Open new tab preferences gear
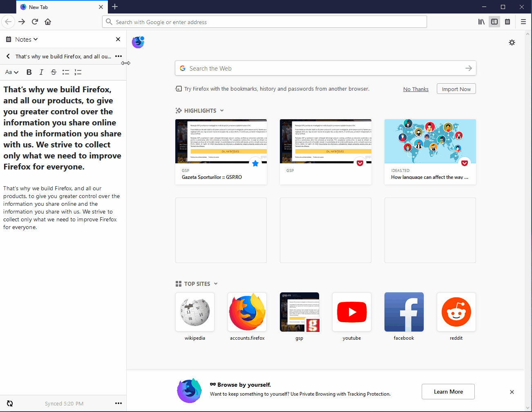This screenshot has width=532, height=412. pos(512,42)
